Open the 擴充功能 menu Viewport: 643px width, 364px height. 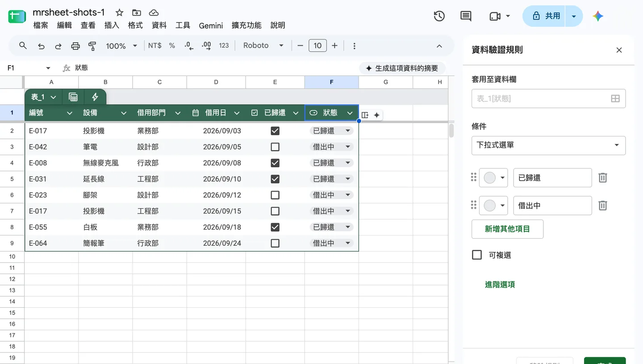coord(246,25)
